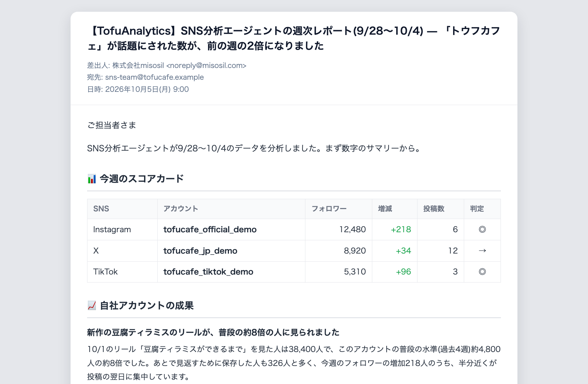Click the date line 2026年10月5日(月) 9:00
This screenshot has height=384, width=588.
[x=138, y=89]
